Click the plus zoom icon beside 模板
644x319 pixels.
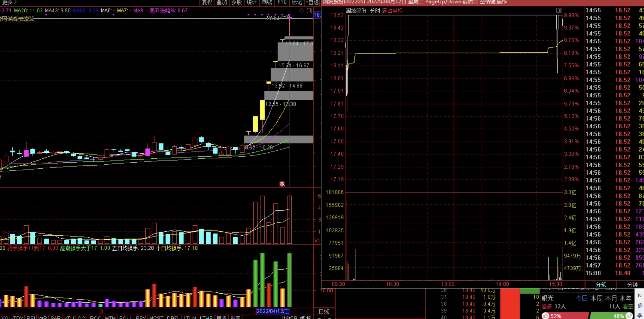point(319,317)
